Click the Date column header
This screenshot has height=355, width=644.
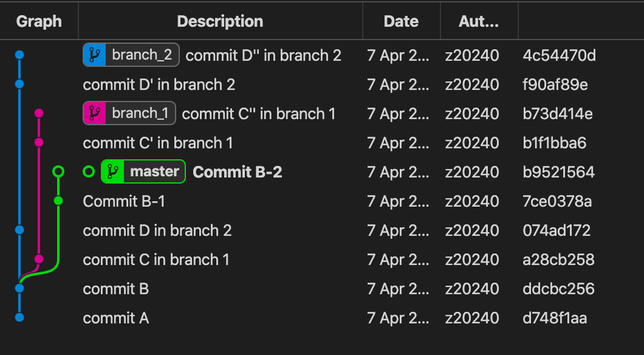[x=401, y=21]
